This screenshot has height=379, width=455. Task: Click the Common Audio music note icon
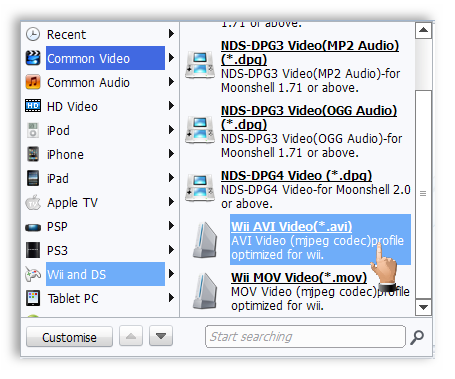pos(33,82)
